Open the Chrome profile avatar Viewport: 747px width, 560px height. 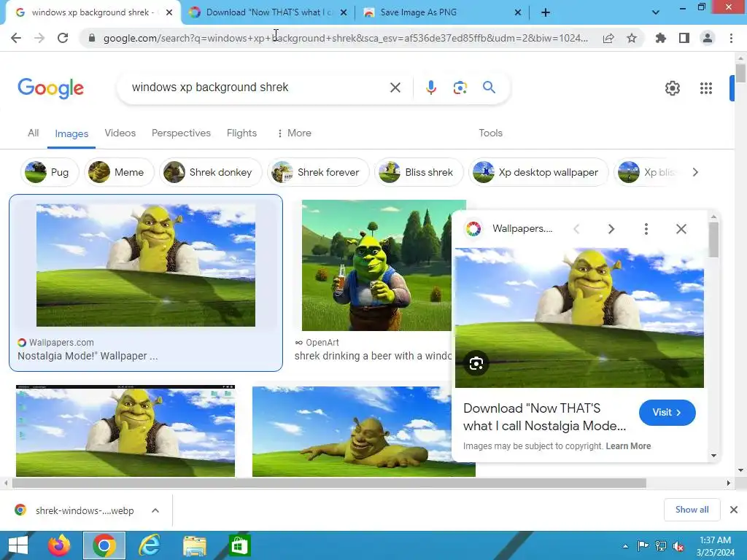[x=708, y=38]
